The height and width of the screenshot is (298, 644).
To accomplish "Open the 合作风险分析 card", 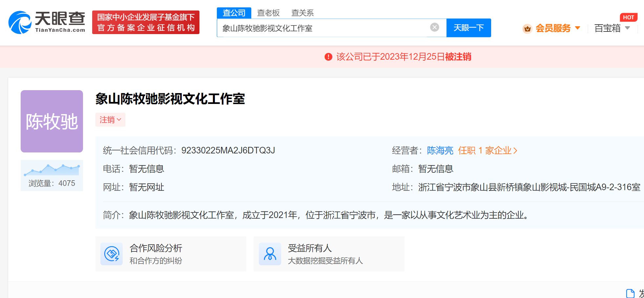I will click(x=171, y=254).
